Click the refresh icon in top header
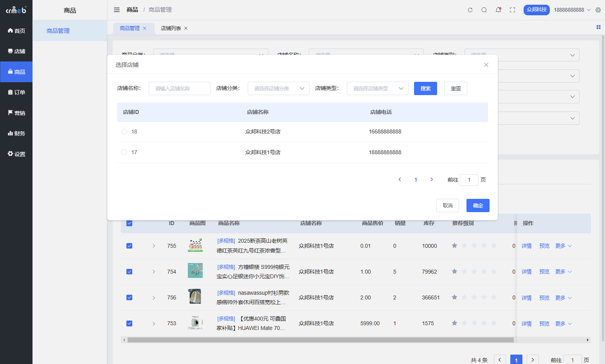The height and width of the screenshot is (364, 605). coord(470,10)
